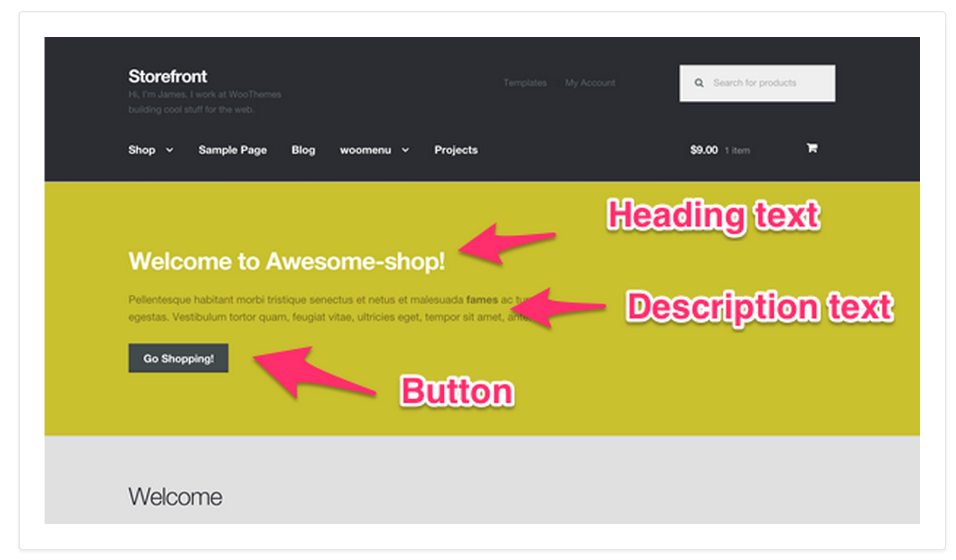This screenshot has width=956, height=560.
Task: Click the site tagline under Storefront
Action: point(204,101)
